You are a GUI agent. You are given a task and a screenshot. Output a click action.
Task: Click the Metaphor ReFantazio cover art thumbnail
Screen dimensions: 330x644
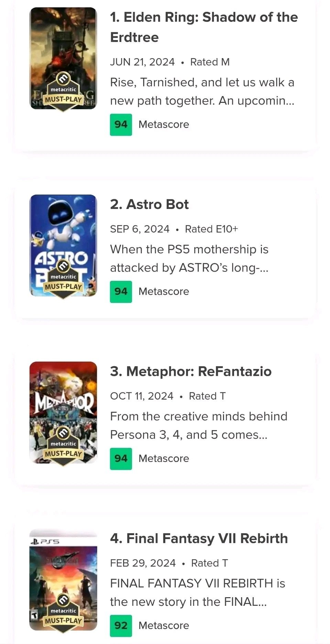(63, 396)
